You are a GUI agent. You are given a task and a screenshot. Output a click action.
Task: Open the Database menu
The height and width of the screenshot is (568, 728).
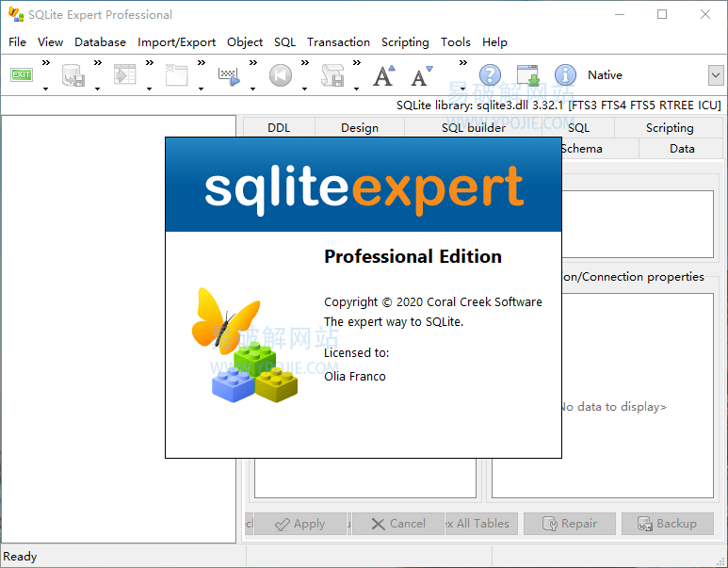[100, 42]
